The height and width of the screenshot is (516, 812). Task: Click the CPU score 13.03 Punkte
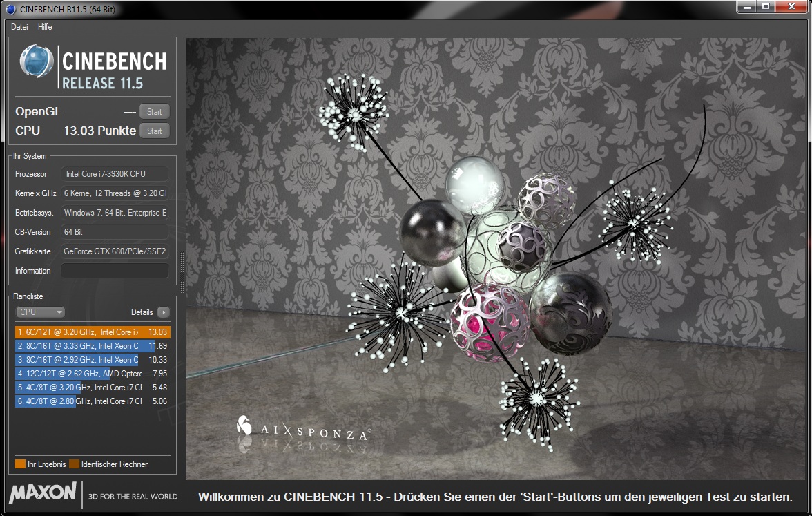(100, 131)
